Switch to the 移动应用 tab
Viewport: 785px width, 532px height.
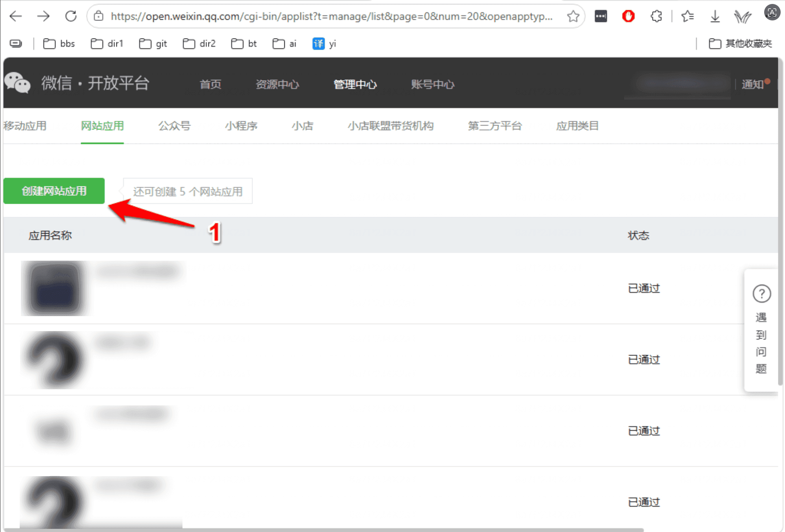pyautogui.click(x=25, y=126)
